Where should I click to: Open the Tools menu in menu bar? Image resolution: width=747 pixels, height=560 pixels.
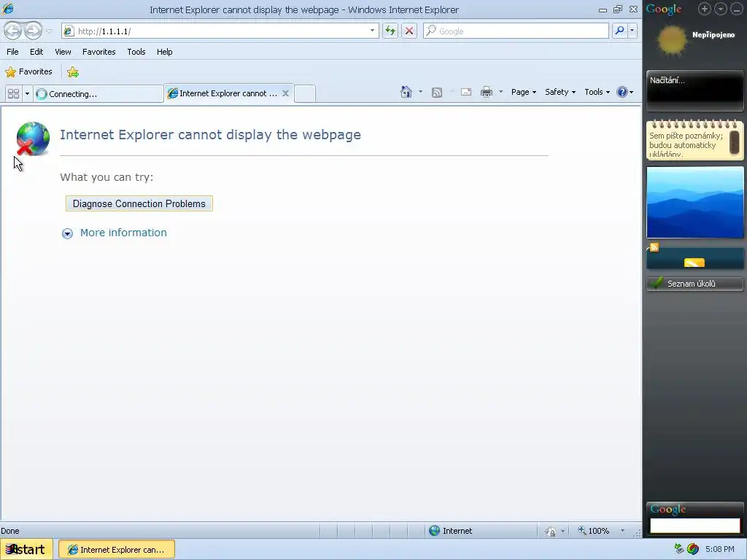136,52
